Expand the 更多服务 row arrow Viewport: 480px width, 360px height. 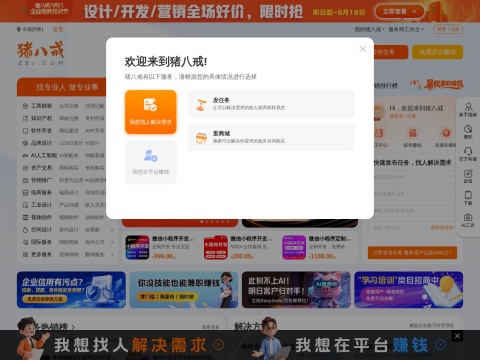point(112,254)
